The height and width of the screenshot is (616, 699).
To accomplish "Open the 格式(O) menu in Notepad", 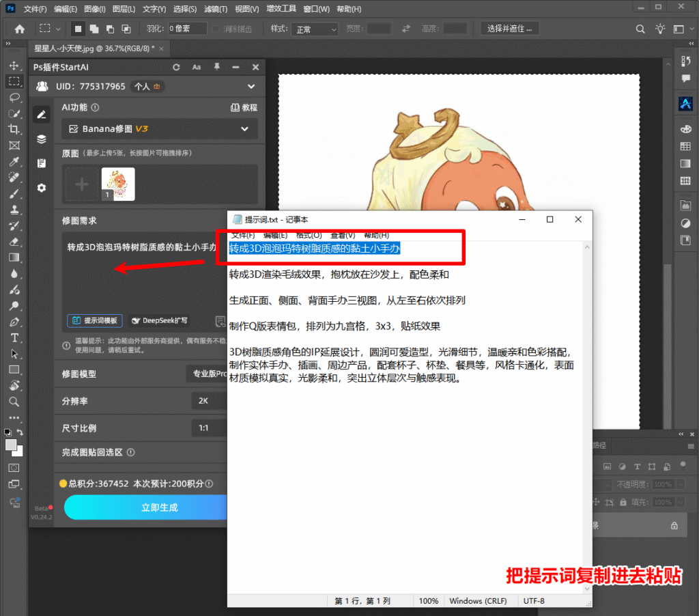I will coord(309,235).
